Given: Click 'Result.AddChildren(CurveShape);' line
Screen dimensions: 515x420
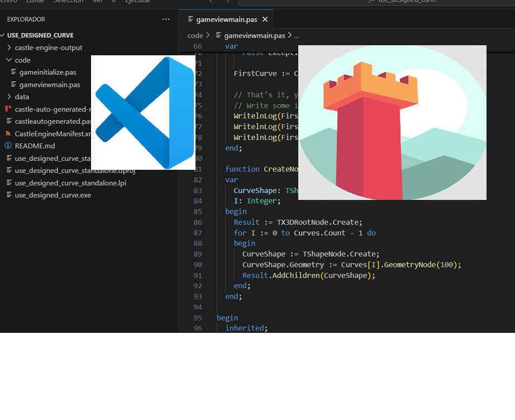Looking at the screenshot, I should 309,275.
